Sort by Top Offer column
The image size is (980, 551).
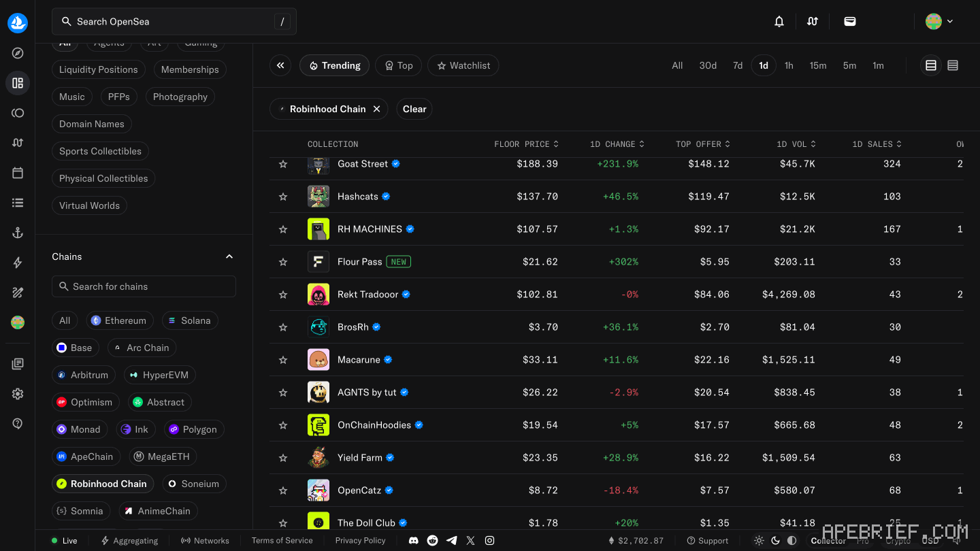tap(703, 144)
